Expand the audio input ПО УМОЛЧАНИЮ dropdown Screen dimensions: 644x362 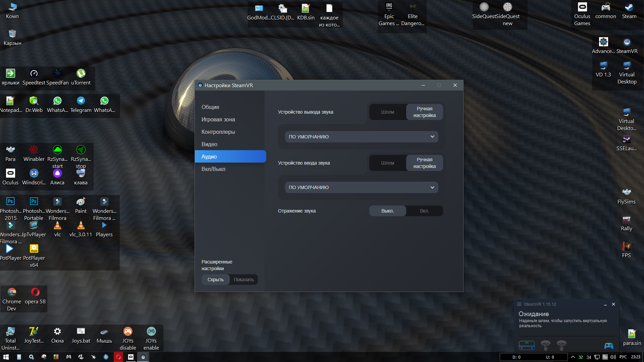pos(361,187)
